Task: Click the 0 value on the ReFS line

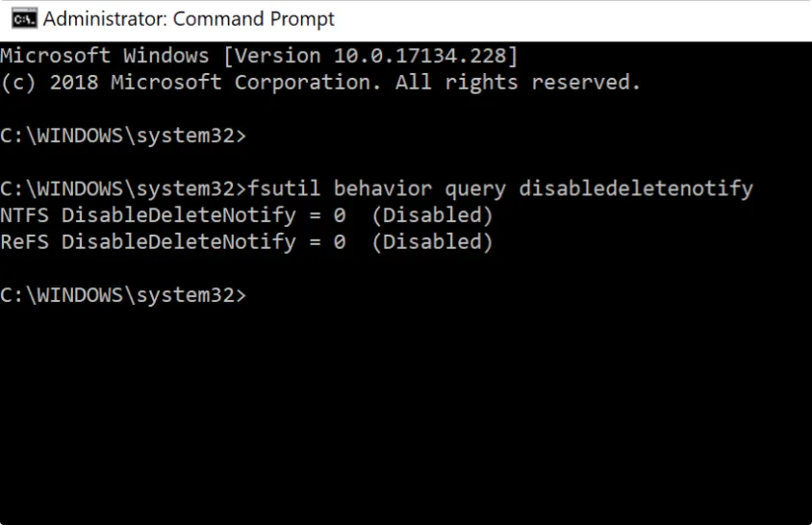Action: 340,242
